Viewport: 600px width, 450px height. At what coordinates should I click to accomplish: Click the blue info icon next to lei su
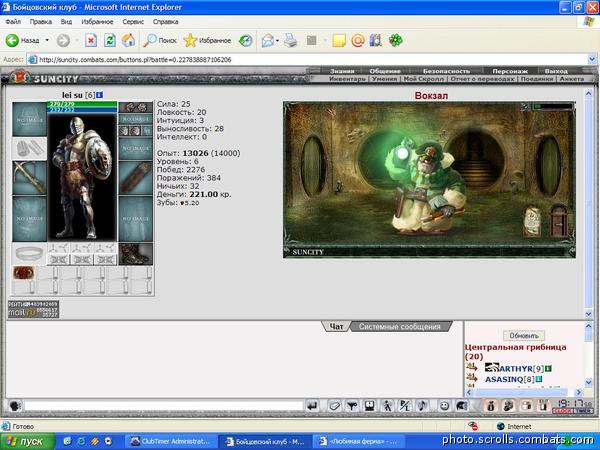99,95
